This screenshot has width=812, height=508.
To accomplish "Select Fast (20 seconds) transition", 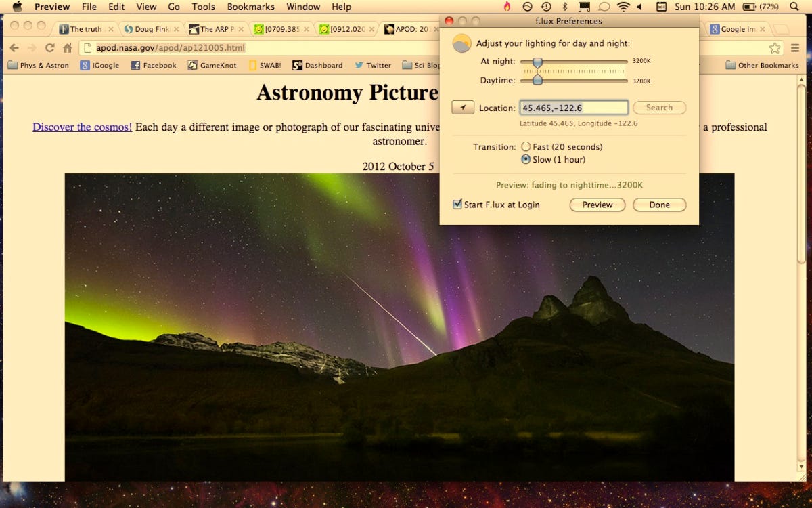I will coord(526,147).
